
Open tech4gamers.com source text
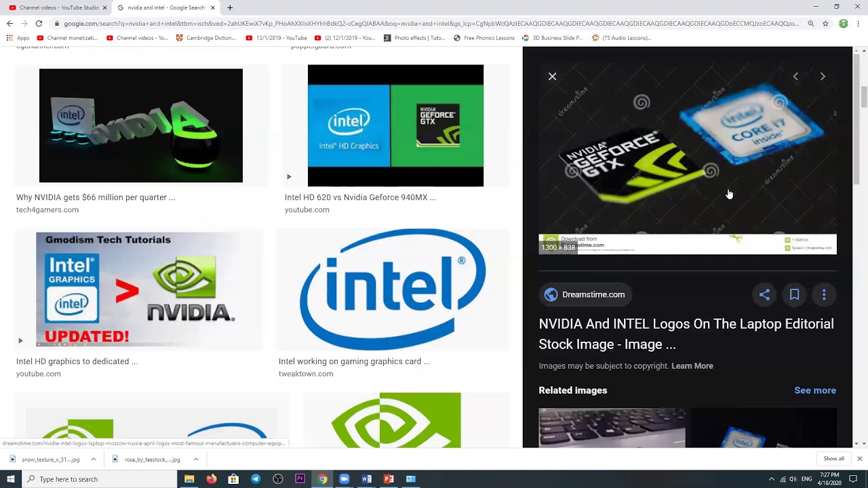[47, 210]
